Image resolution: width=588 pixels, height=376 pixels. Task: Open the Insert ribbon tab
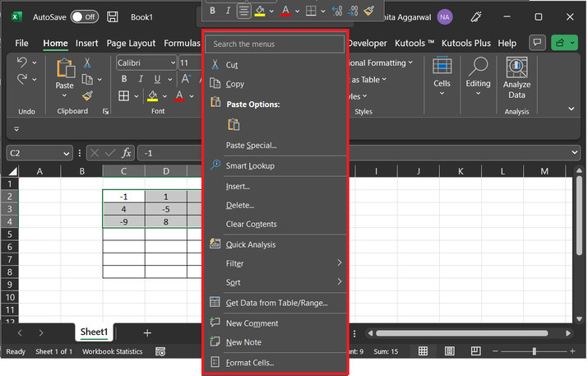point(86,43)
